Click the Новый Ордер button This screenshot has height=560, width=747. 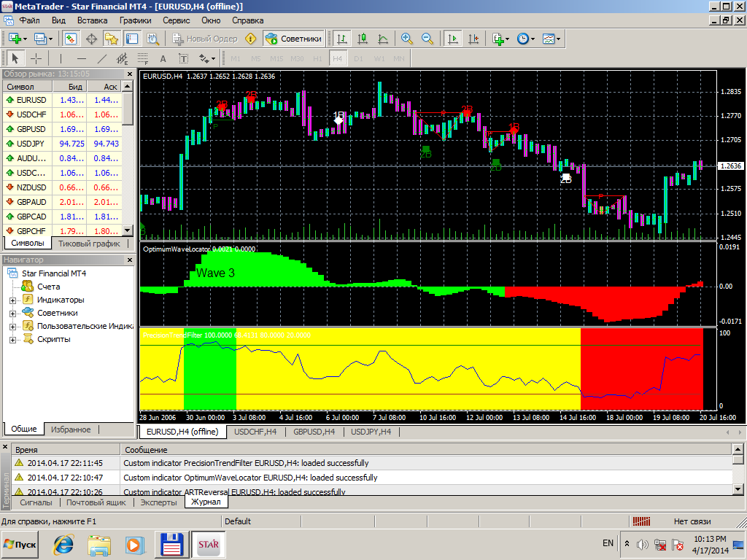205,39
